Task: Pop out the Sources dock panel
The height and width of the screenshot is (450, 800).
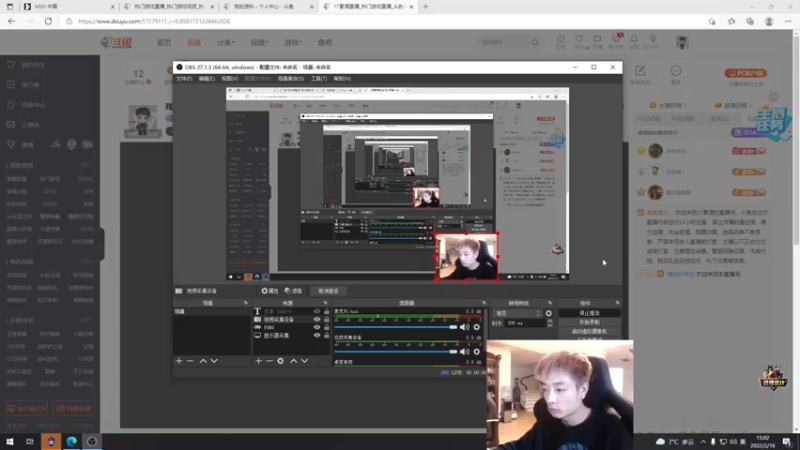Action: tap(326, 303)
